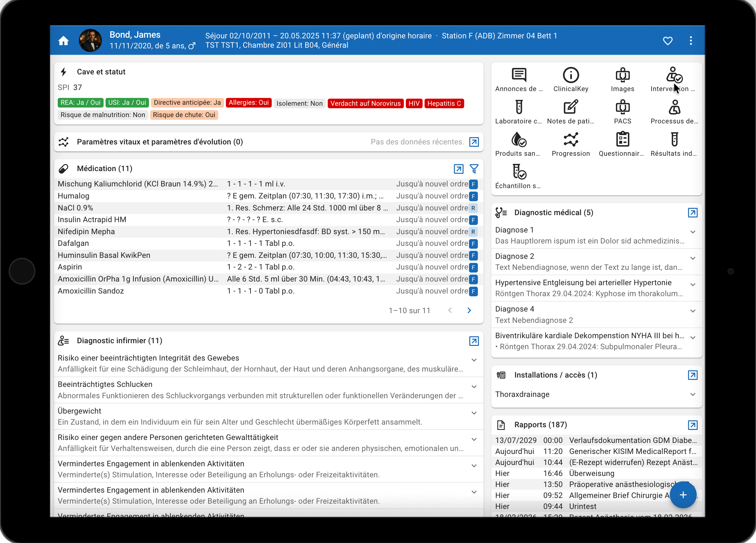Open Produits sanguins drop icon

click(x=519, y=140)
